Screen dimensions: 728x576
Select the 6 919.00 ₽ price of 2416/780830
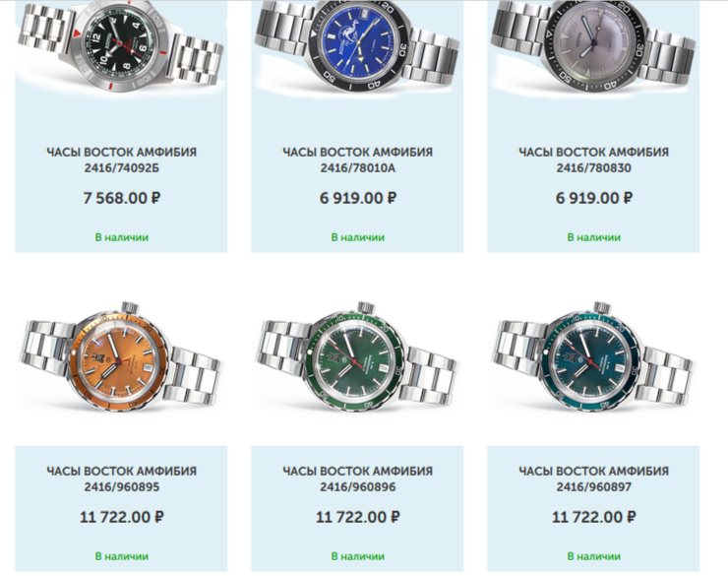click(594, 198)
